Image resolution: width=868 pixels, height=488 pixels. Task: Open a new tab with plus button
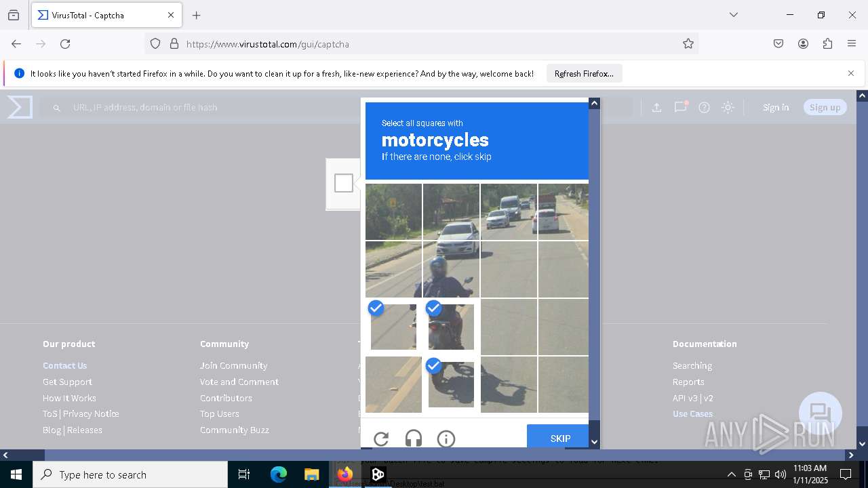click(197, 15)
